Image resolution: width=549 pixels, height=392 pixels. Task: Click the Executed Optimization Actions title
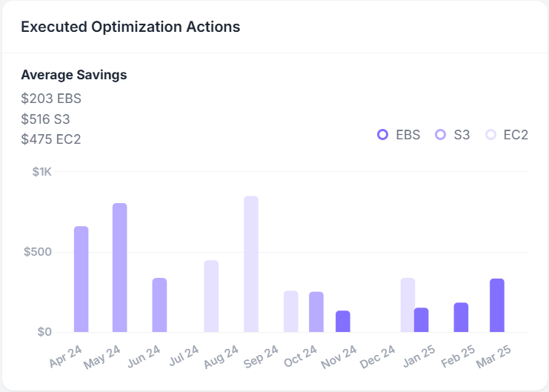pos(130,27)
